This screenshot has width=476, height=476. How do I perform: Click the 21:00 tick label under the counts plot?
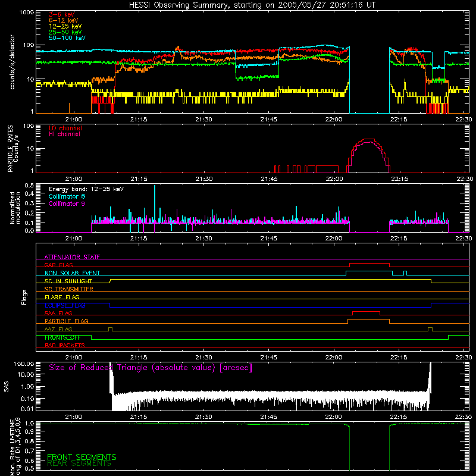pos(74,120)
